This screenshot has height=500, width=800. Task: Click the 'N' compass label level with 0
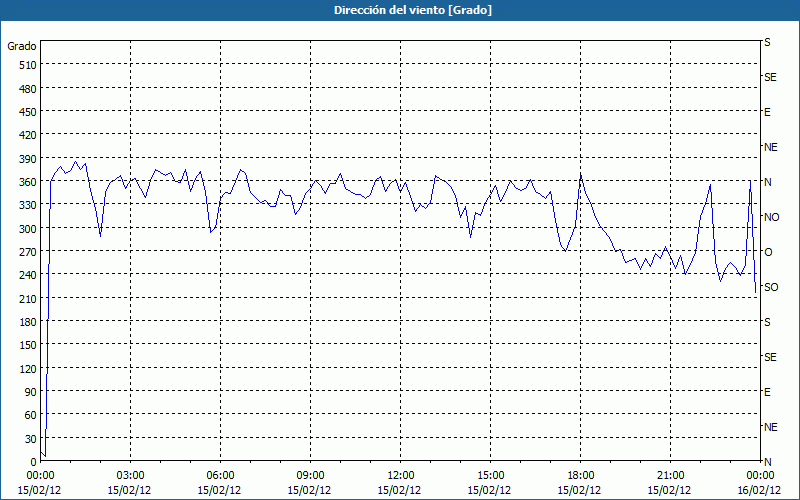(767, 462)
